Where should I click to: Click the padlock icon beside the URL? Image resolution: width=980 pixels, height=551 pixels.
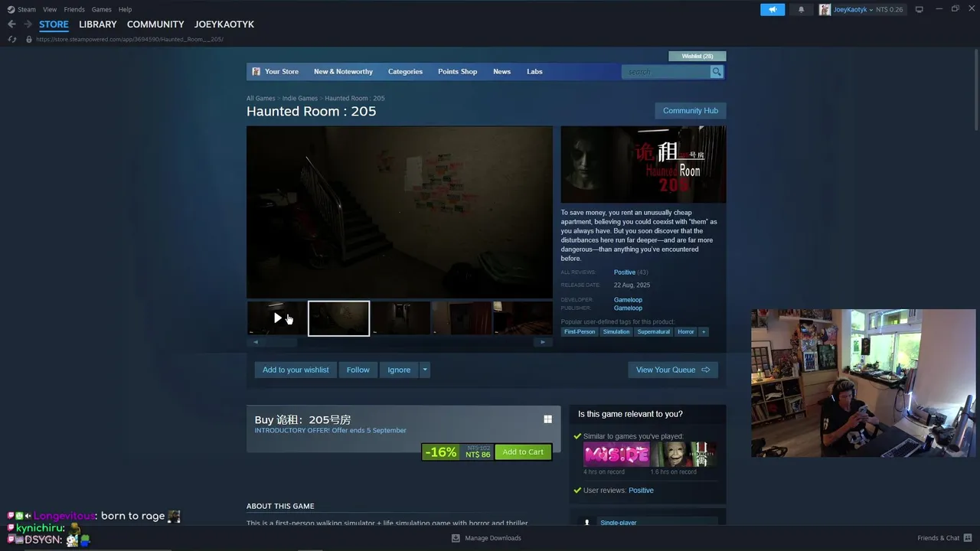click(29, 39)
